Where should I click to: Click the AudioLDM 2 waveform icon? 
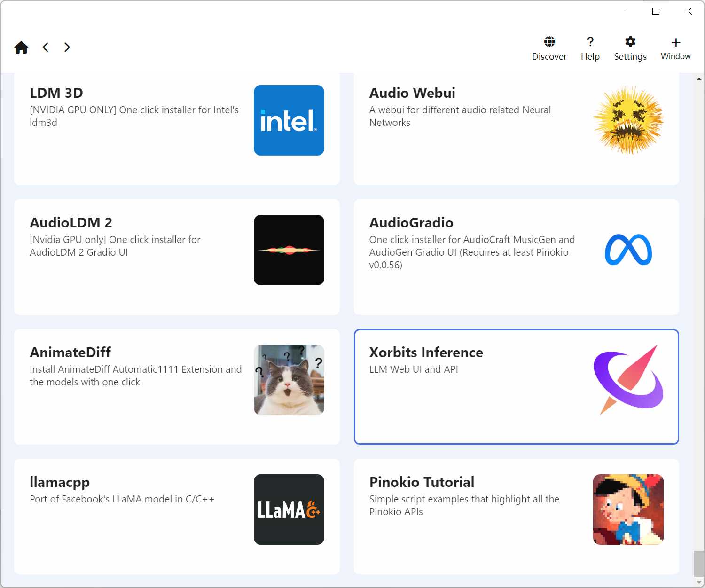tap(289, 250)
